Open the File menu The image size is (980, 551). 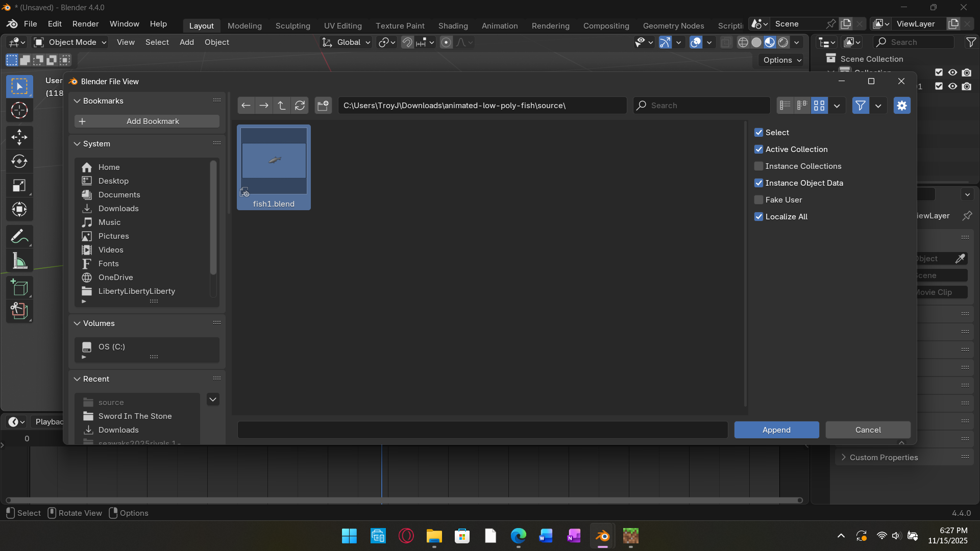pos(31,24)
